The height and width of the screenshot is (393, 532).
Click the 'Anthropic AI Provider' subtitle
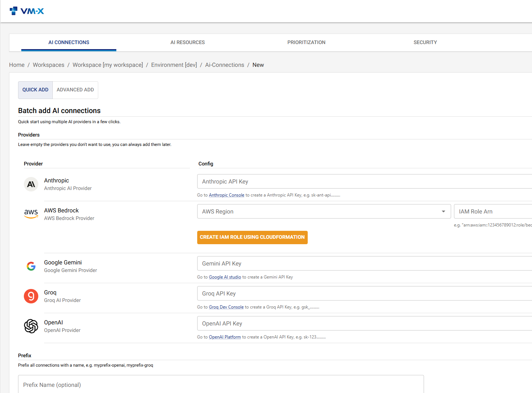pyautogui.click(x=68, y=188)
